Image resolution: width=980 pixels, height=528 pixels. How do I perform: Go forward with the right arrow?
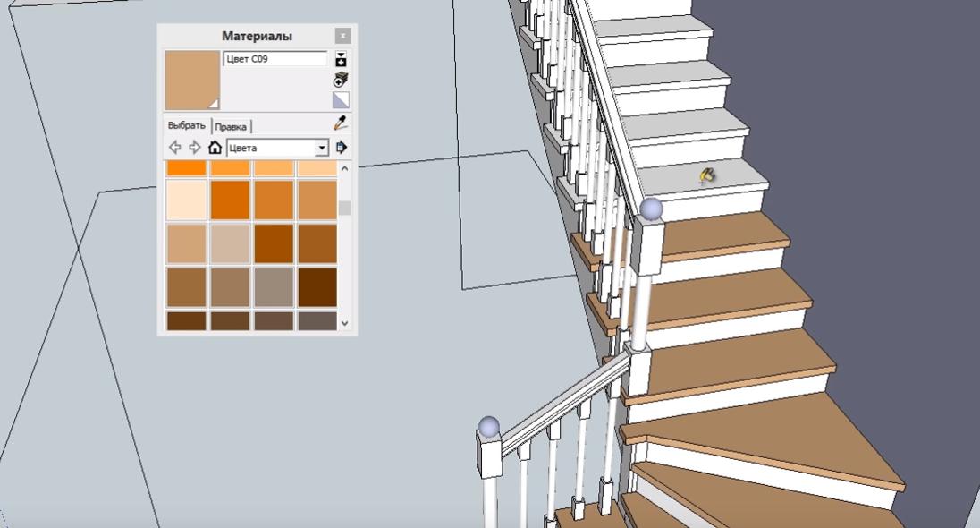point(194,148)
